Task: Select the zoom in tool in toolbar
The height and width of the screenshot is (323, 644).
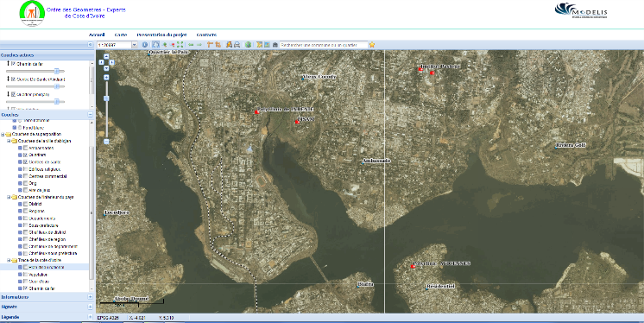Action: pos(164,45)
